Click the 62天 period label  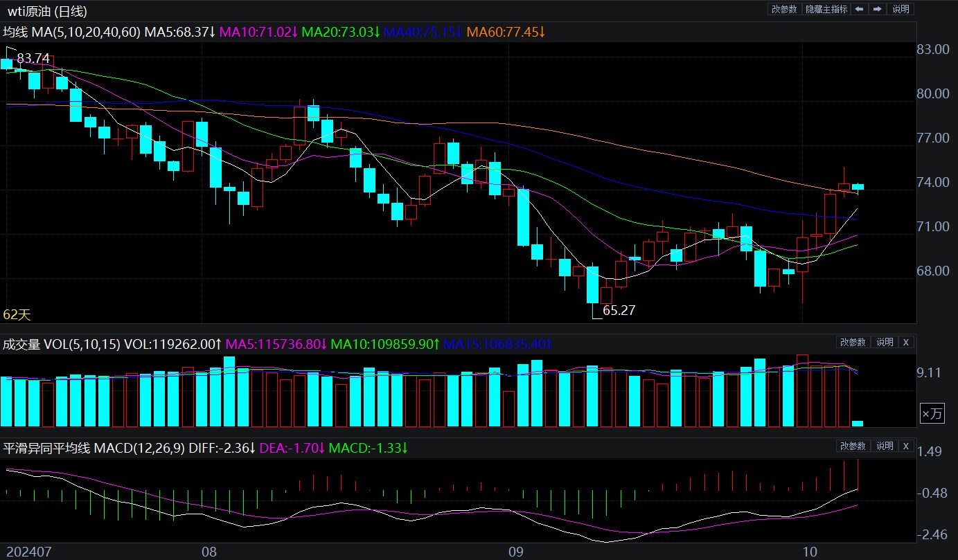click(x=17, y=315)
